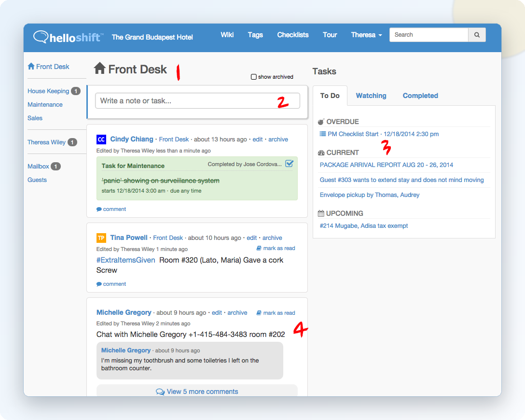Open Tour in the top navigation
Screen dimensions: 525x420
[330, 35]
